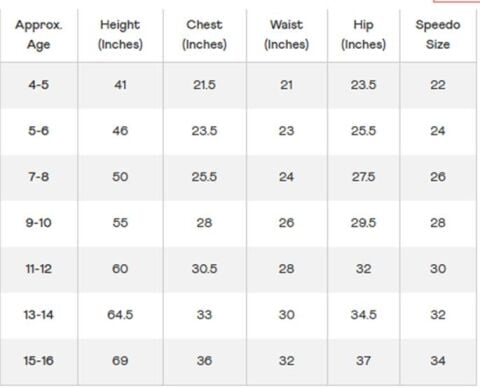Select the 15-16 age row cell
This screenshot has width=480, height=388.
pyautogui.click(x=39, y=361)
